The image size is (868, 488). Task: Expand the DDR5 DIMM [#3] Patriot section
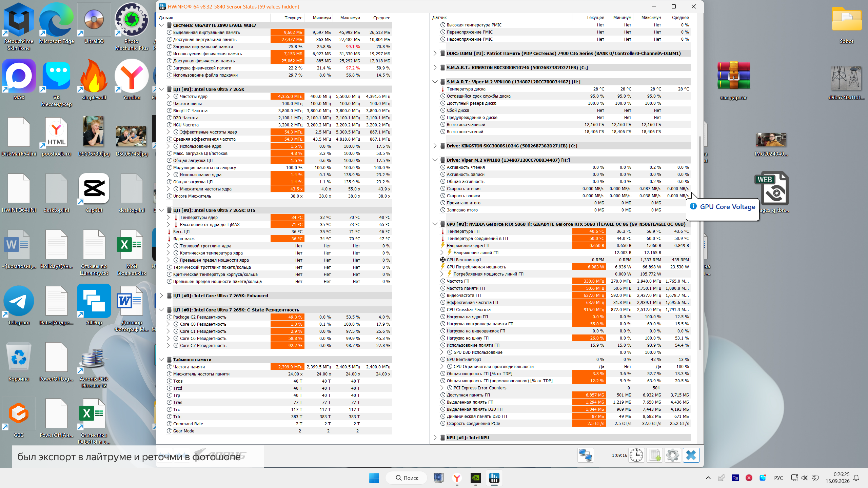(435, 53)
